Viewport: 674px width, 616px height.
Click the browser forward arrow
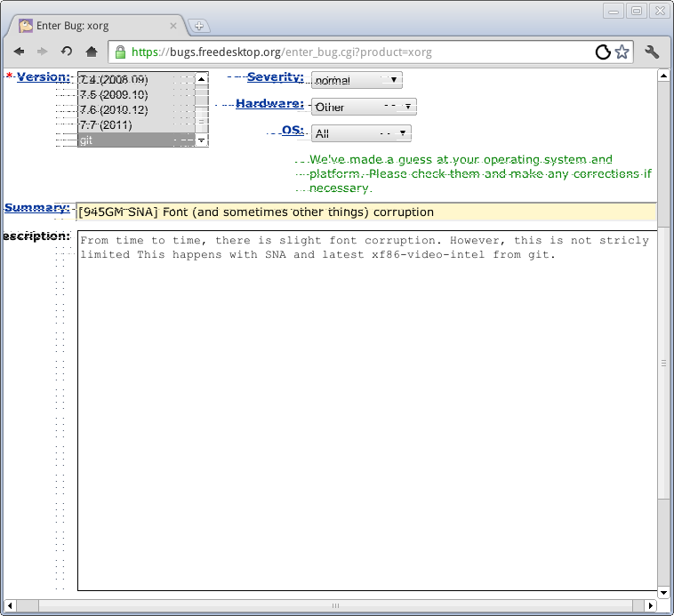tap(42, 52)
